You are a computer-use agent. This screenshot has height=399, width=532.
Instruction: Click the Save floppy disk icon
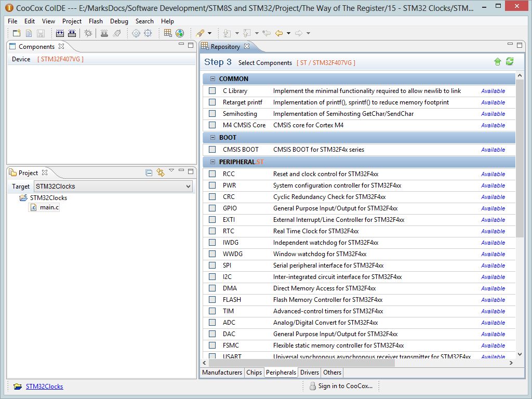tap(41, 33)
